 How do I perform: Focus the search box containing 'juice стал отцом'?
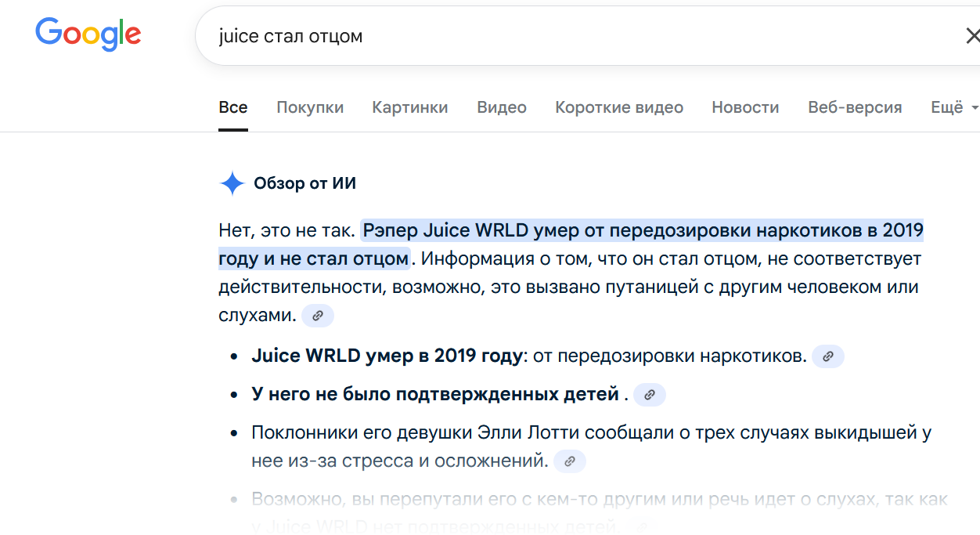pos(587,36)
